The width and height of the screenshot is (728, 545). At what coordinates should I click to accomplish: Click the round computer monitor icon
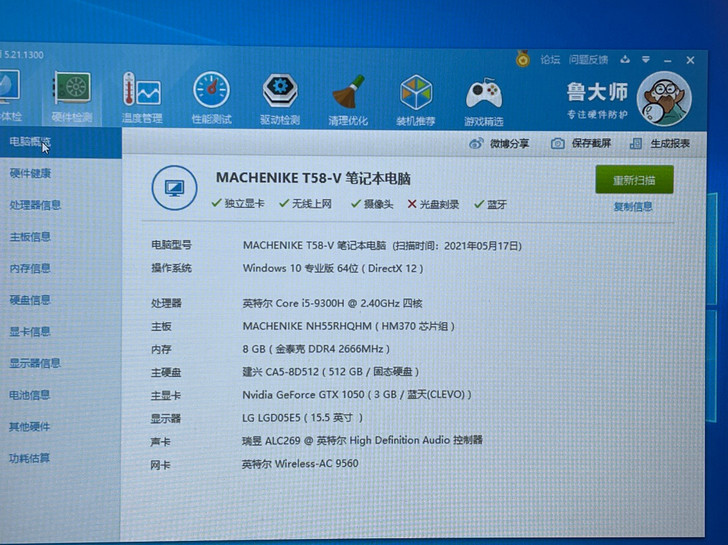[174, 188]
